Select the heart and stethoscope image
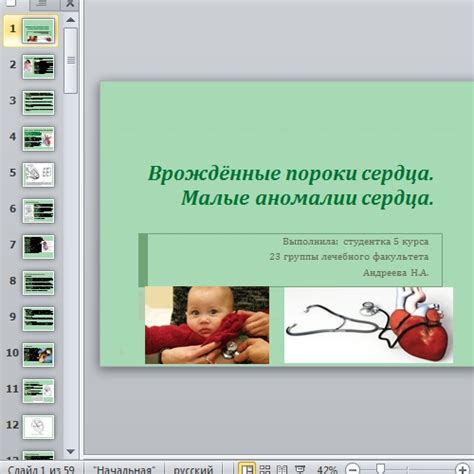474x474 pixels. coord(368,325)
